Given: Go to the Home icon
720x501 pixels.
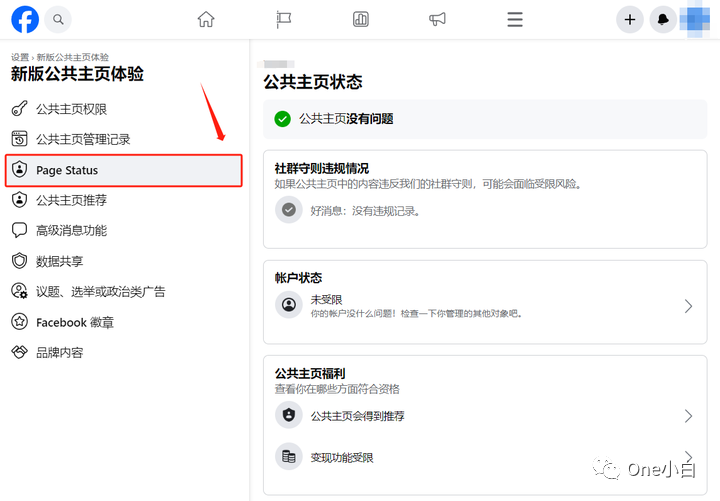Looking at the screenshot, I should tap(206, 19).
